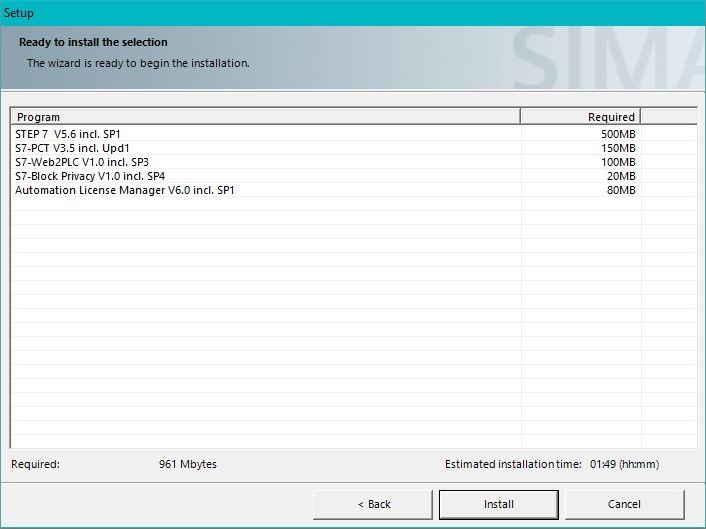706x529 pixels.
Task: Go back with the Back button
Action: 373,504
